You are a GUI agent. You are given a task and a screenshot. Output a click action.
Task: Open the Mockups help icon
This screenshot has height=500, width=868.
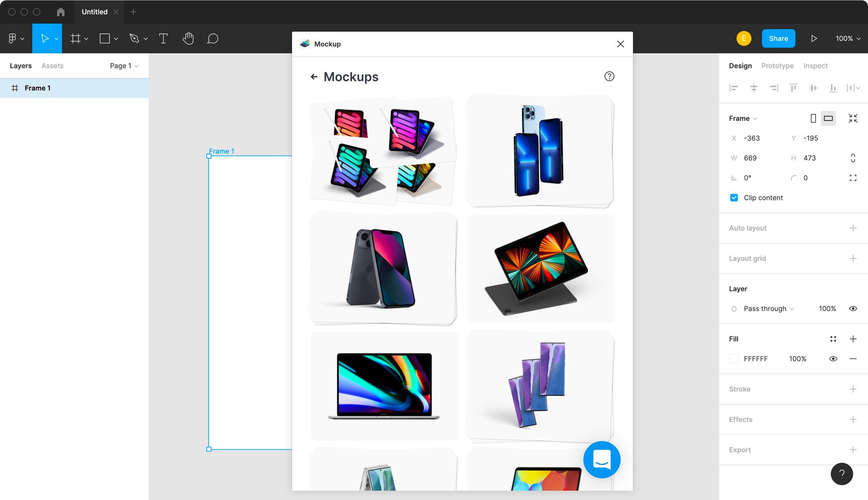[609, 76]
